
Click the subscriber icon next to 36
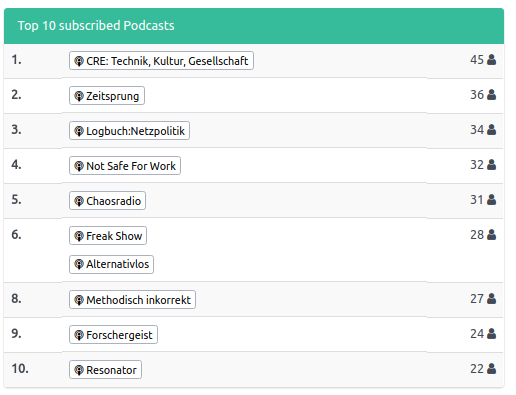[491, 95]
